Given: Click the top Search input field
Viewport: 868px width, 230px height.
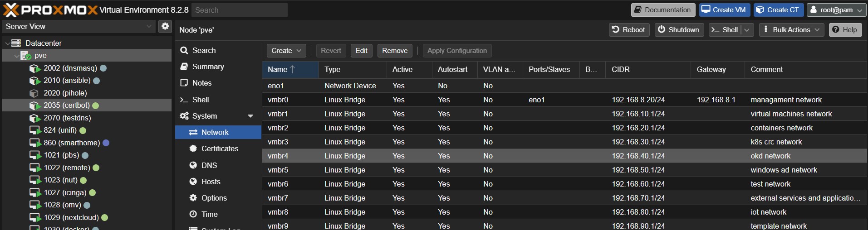Looking at the screenshot, I should (239, 10).
